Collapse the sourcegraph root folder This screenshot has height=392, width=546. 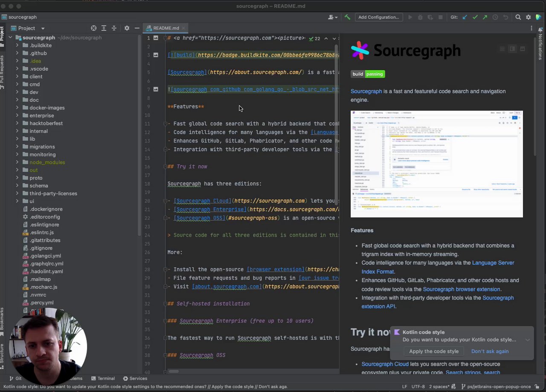pos(10,37)
